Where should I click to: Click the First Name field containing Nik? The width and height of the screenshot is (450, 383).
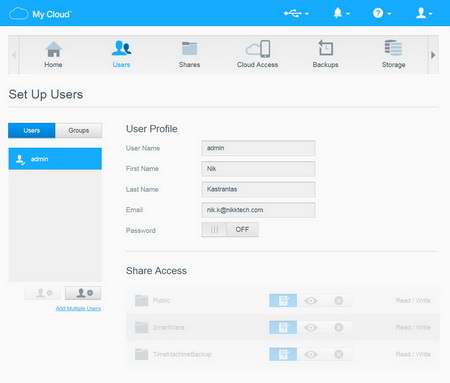258,169
